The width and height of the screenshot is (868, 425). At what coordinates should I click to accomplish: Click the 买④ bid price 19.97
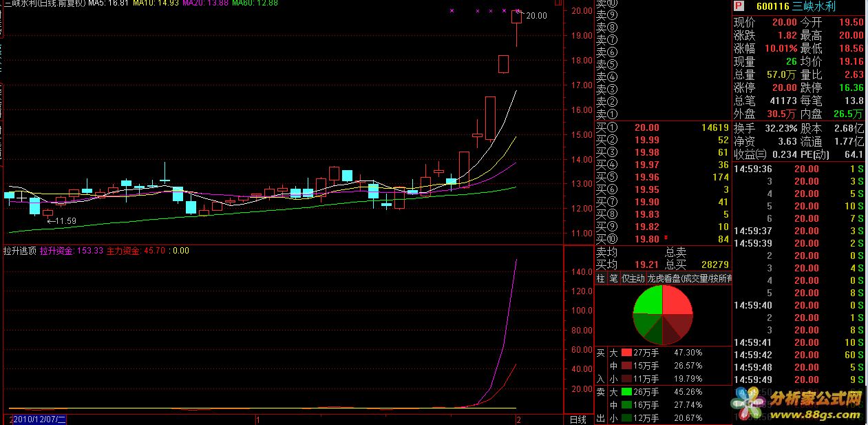click(646, 165)
